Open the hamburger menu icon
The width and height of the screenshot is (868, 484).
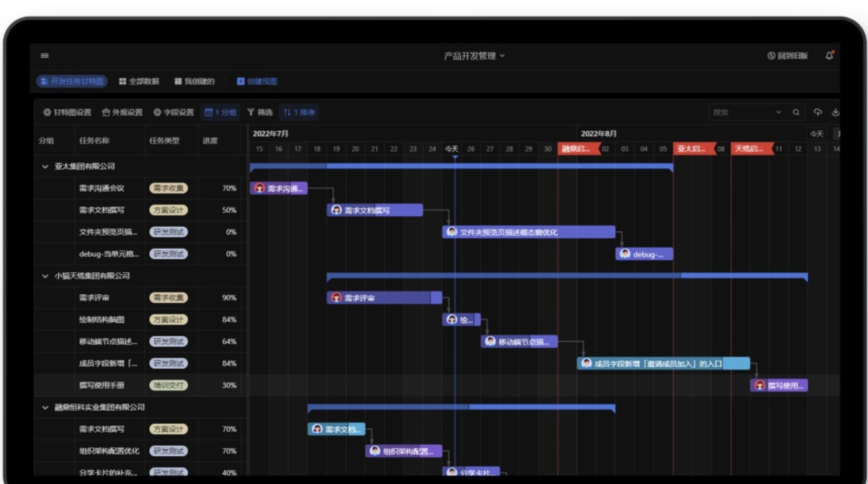tap(45, 56)
